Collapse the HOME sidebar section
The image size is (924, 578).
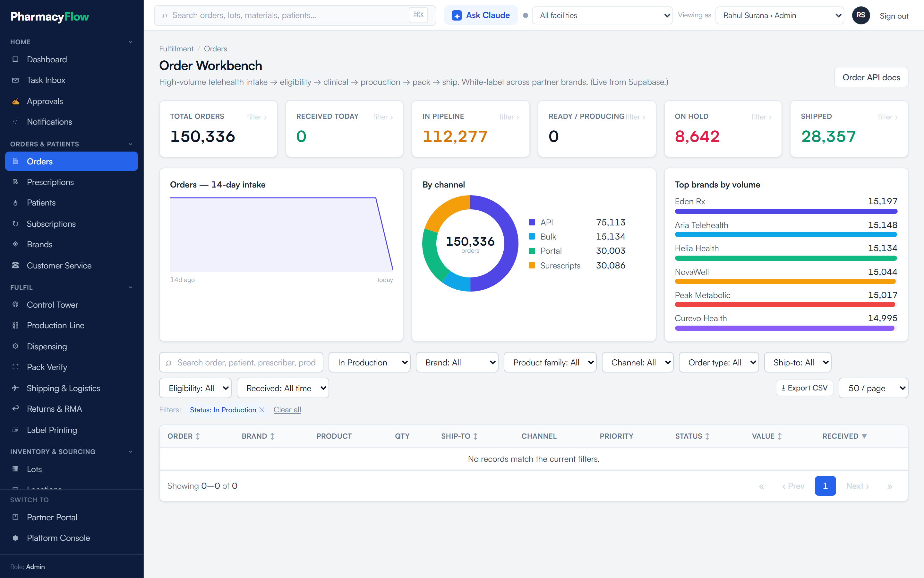(x=131, y=42)
